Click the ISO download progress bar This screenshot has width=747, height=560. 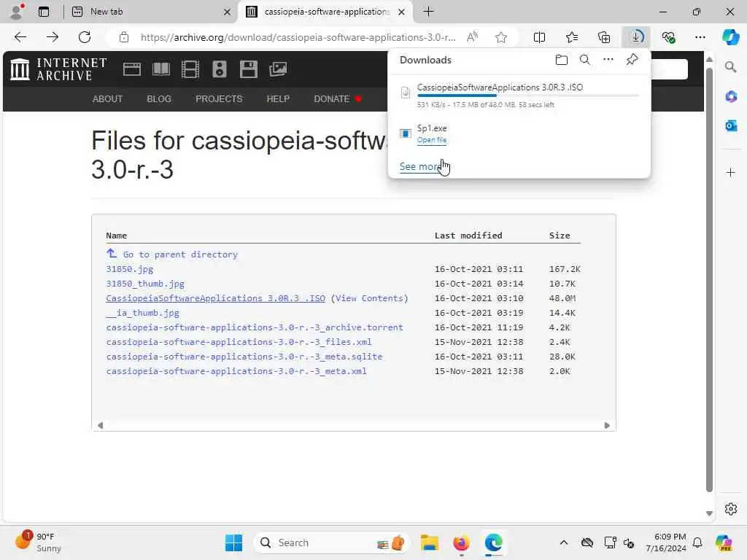[x=527, y=96]
